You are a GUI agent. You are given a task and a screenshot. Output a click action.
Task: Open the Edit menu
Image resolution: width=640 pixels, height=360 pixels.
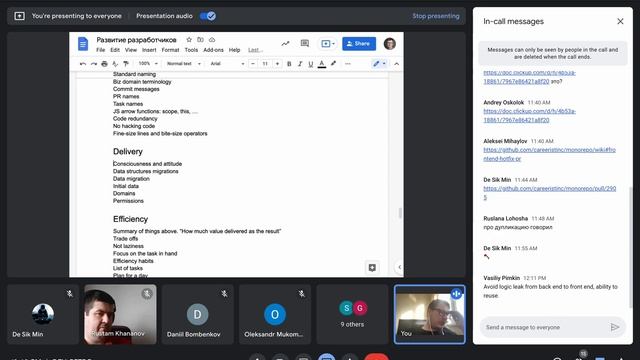pos(115,50)
